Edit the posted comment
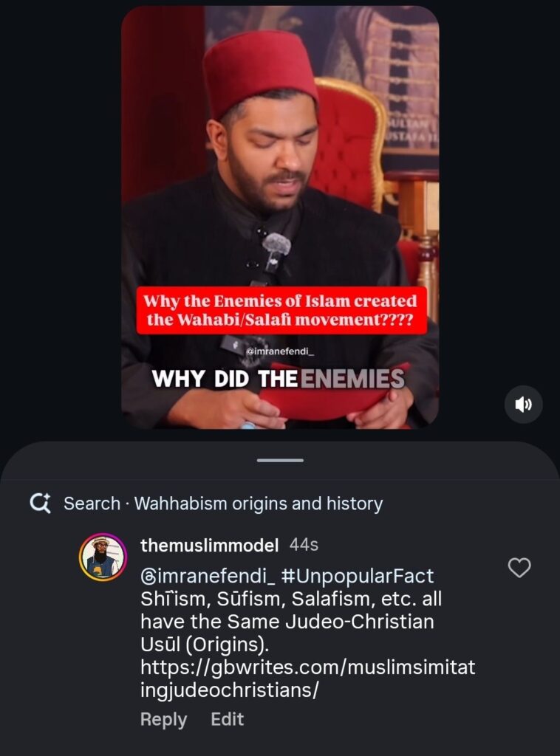The width and height of the screenshot is (560, 756). point(228,719)
